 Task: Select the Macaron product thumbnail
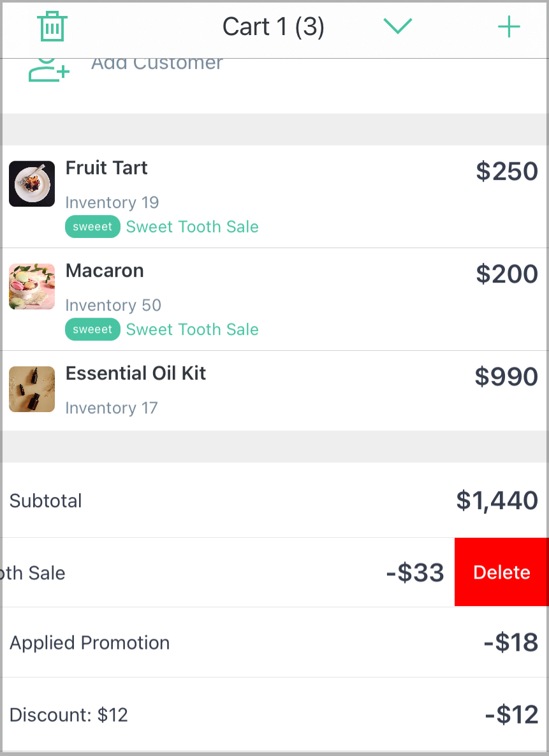tap(32, 286)
